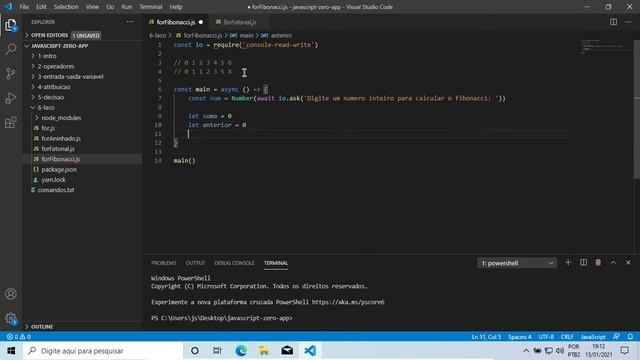Switch to the PROBLEMS panel tab
Viewport: 640px width, 360px height.
(x=164, y=263)
